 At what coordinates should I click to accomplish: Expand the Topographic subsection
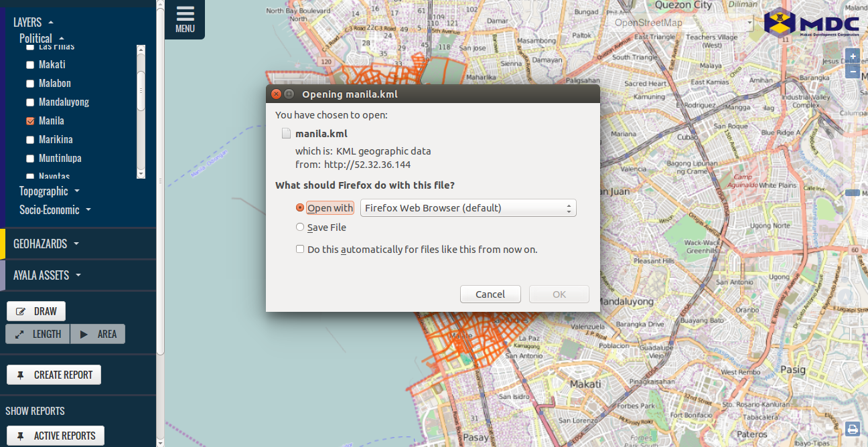click(50, 191)
